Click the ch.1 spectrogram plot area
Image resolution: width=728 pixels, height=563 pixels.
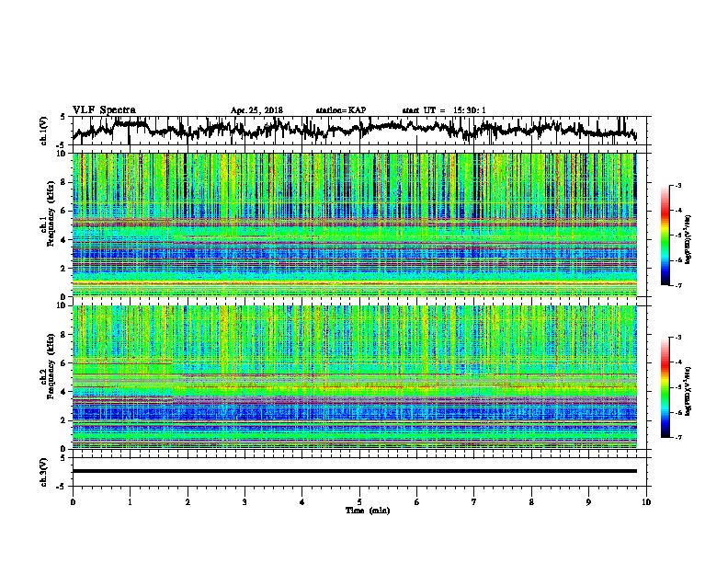point(354,224)
